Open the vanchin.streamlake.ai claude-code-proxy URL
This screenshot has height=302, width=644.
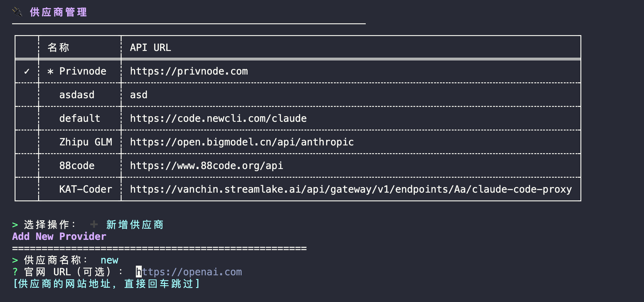tap(351, 189)
